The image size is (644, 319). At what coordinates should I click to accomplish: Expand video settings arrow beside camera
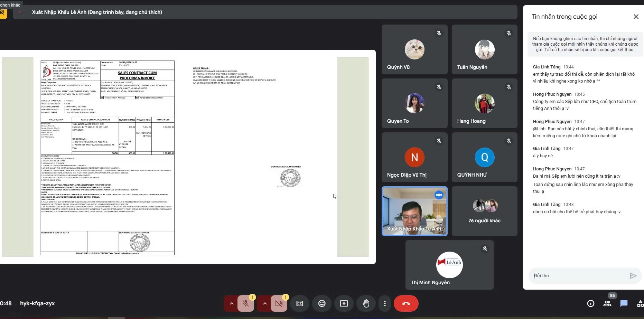click(x=265, y=303)
